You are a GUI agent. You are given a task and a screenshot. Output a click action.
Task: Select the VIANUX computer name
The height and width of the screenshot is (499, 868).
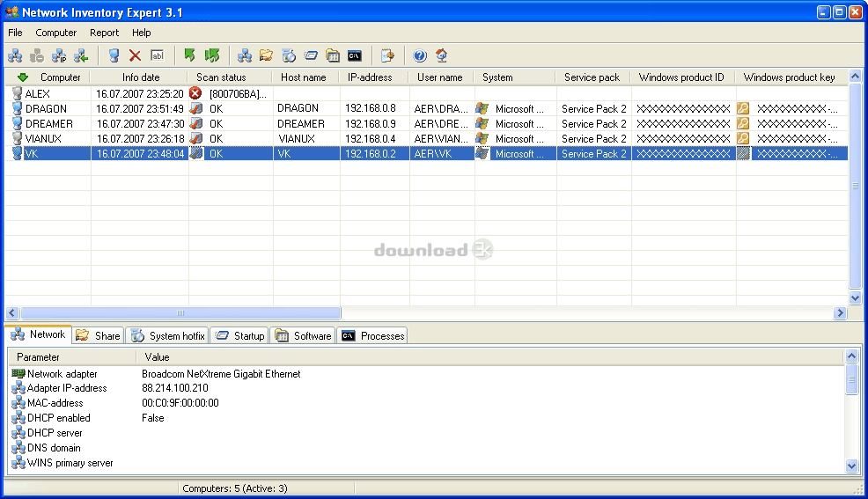43,138
